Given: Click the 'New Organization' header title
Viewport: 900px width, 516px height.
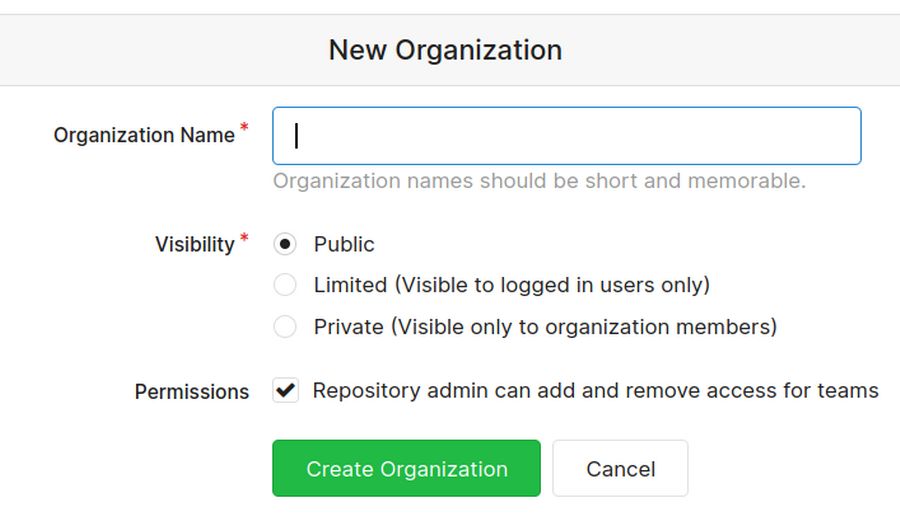Looking at the screenshot, I should click(445, 50).
